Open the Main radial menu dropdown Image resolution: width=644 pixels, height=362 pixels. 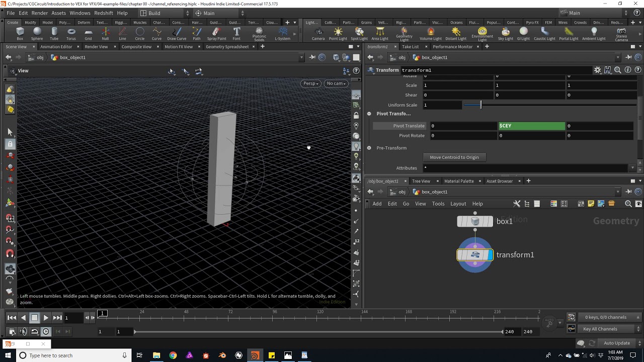(x=219, y=13)
